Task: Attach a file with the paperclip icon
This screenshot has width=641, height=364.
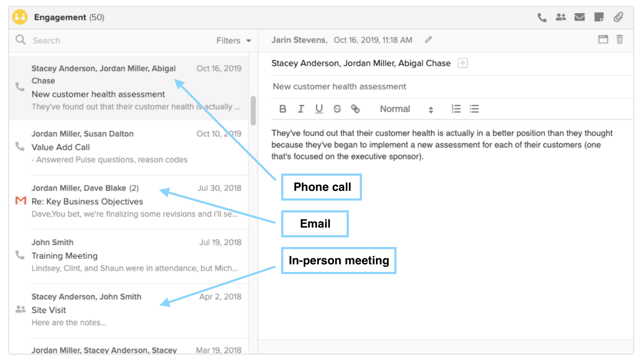Action: tap(618, 17)
